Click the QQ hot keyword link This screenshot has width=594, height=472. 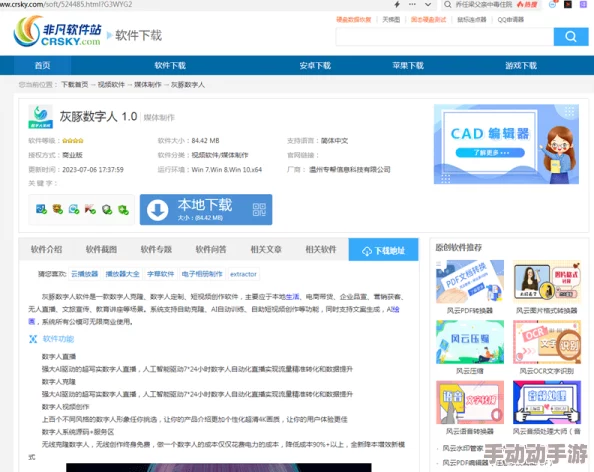pyautogui.click(x=511, y=20)
